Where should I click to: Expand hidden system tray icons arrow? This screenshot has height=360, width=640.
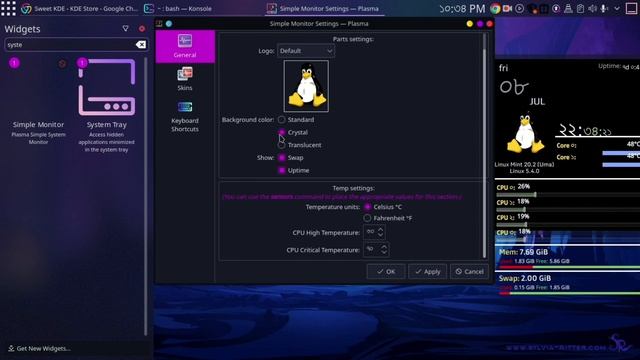pos(617,9)
